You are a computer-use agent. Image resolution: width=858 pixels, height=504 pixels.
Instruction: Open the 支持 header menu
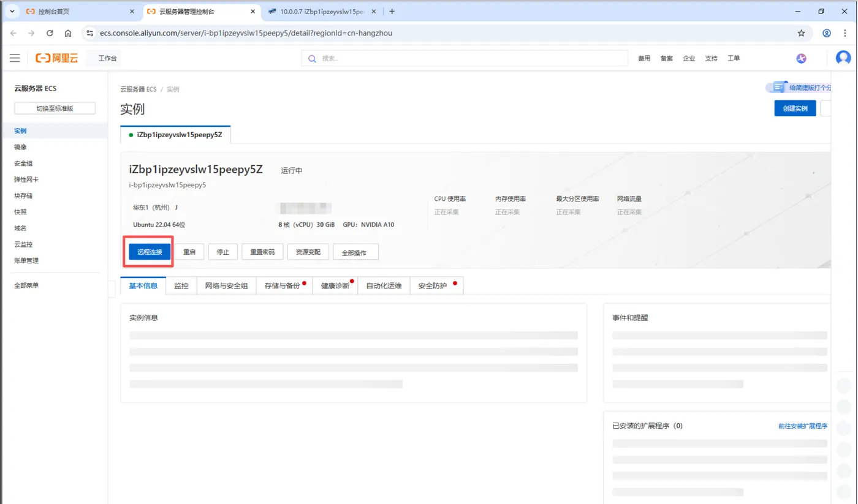pos(711,58)
